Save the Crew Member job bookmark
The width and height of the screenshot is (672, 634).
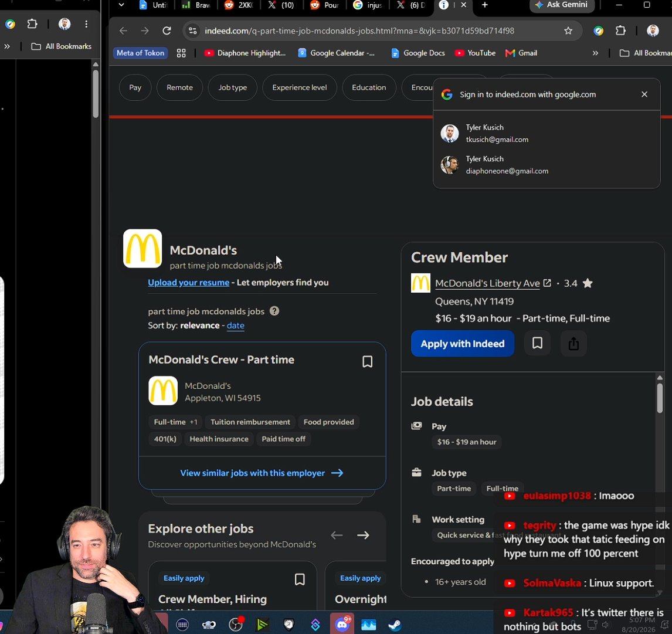click(538, 343)
